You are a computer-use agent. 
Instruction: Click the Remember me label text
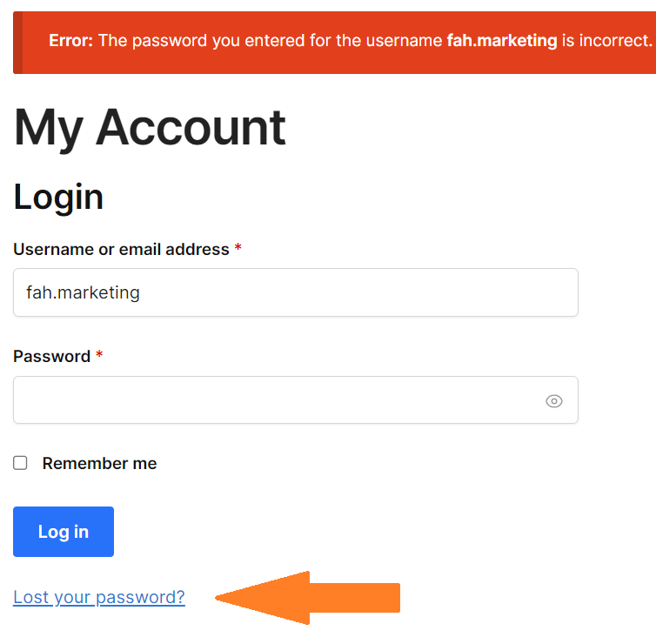99,464
